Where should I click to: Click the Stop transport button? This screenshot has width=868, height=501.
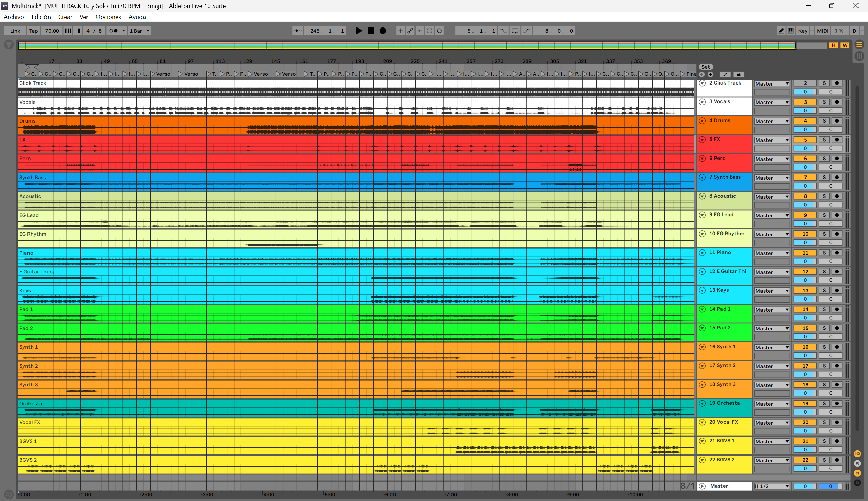[371, 31]
